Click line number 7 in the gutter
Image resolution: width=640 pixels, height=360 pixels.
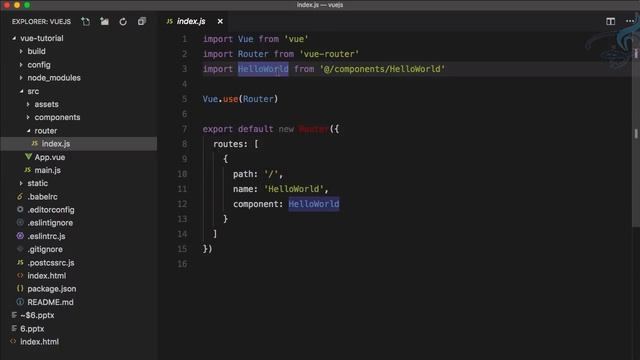coord(184,129)
